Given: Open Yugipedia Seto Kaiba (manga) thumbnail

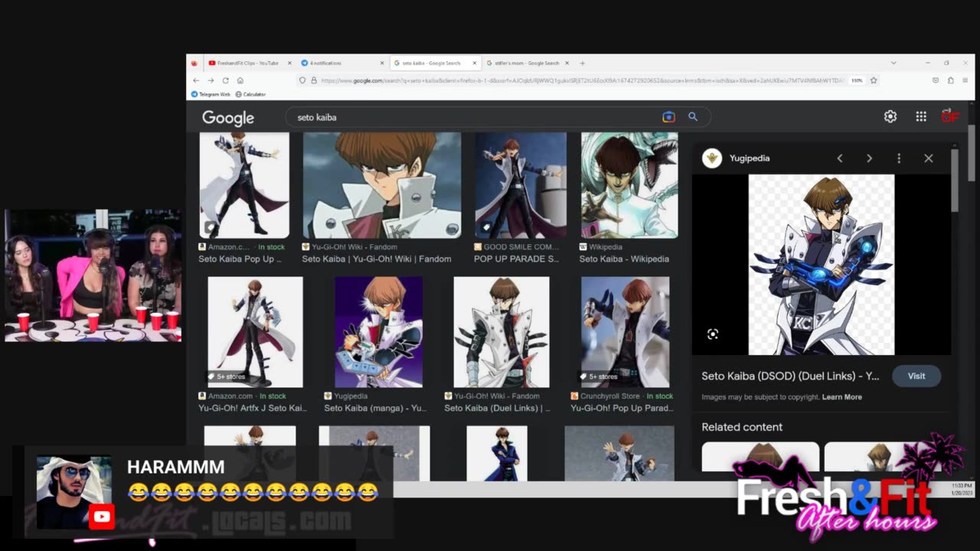Looking at the screenshot, I should [x=378, y=332].
